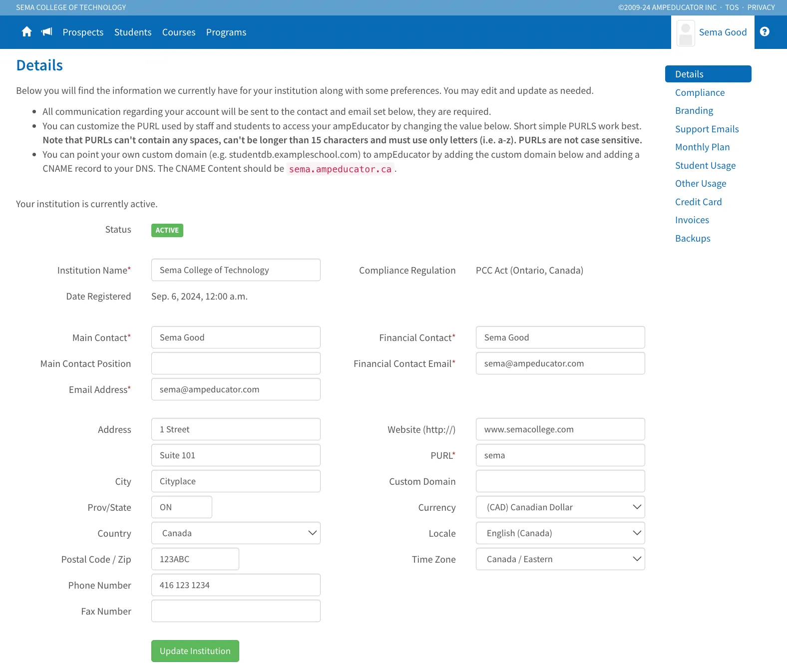Go to Support Emails settings
Screen dimensions: 787x672
(707, 129)
